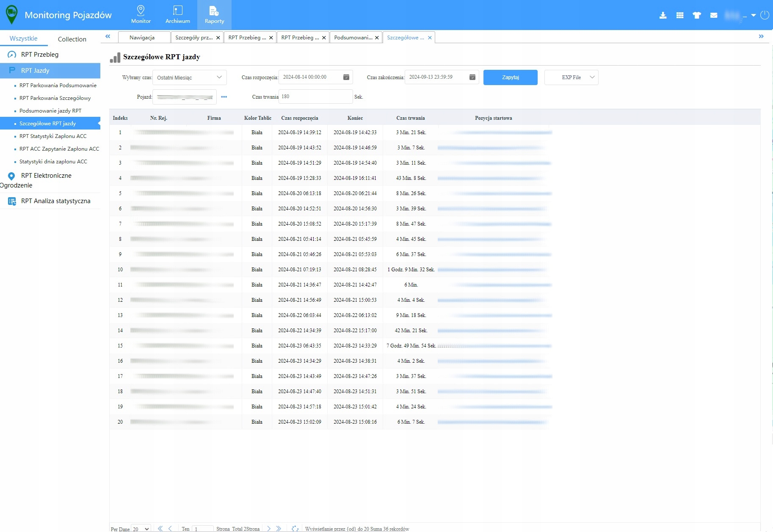Click the Czas trwania seconds input field

tap(315, 96)
